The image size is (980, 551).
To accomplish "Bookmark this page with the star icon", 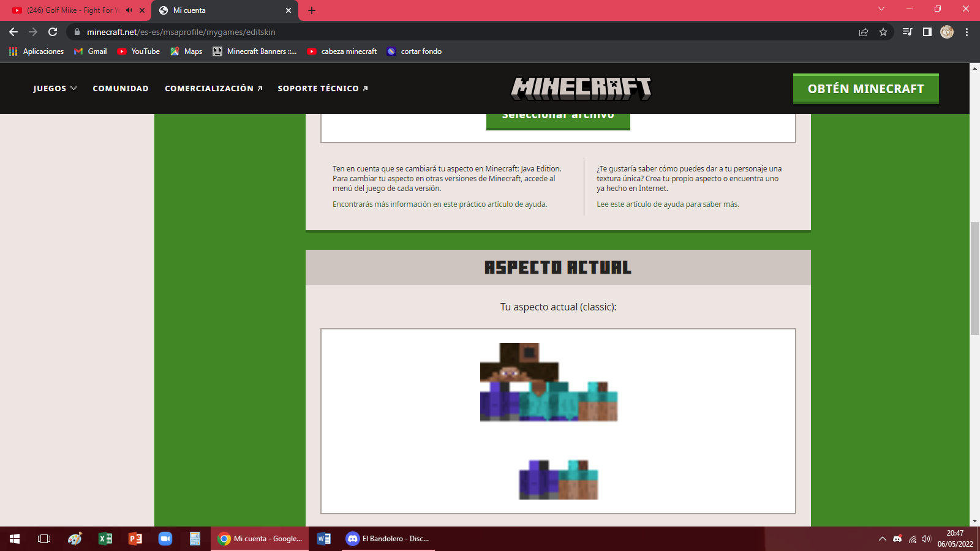I will pyautogui.click(x=883, y=32).
